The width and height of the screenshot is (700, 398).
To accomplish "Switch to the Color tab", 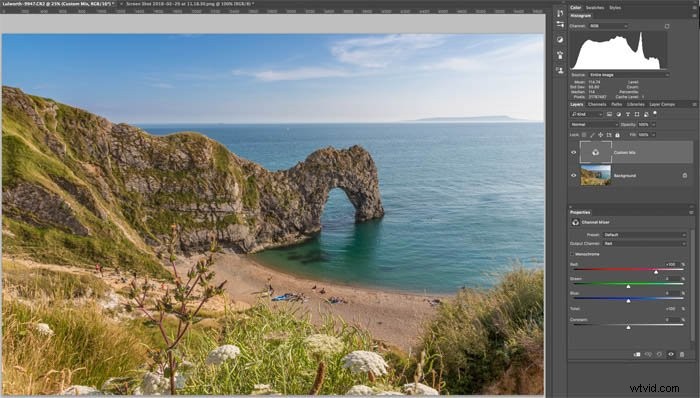I will (575, 8).
